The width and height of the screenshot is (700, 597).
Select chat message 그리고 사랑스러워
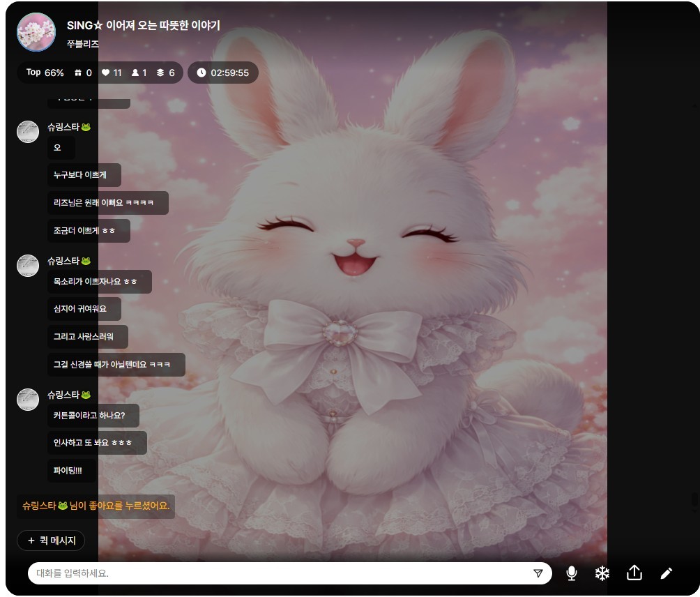pos(88,337)
